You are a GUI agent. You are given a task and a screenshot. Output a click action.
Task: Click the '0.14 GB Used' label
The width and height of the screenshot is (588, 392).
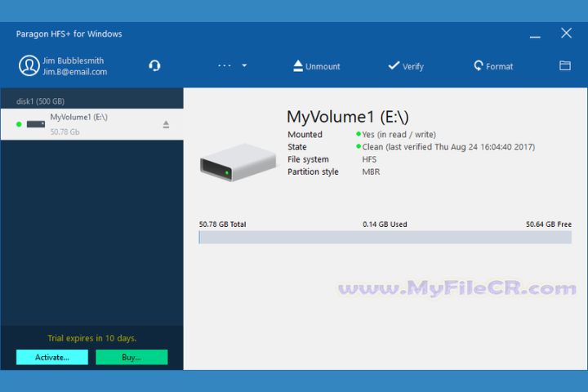(385, 225)
